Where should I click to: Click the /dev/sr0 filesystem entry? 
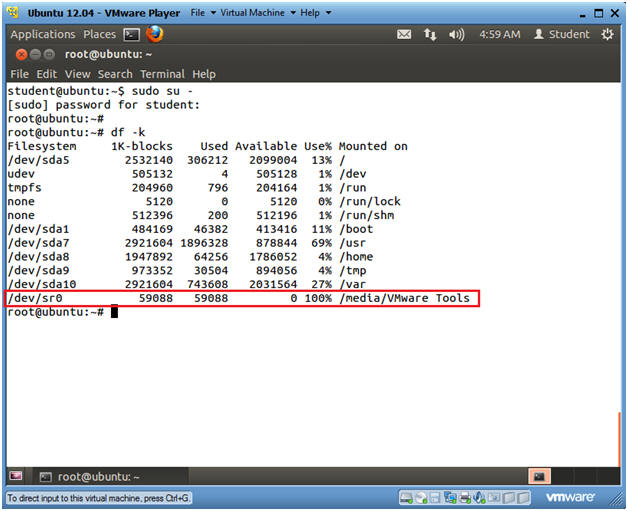pos(35,298)
